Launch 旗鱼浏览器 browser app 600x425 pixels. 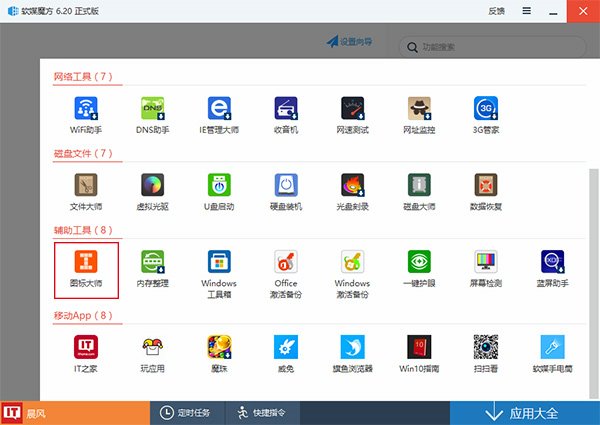point(352,354)
